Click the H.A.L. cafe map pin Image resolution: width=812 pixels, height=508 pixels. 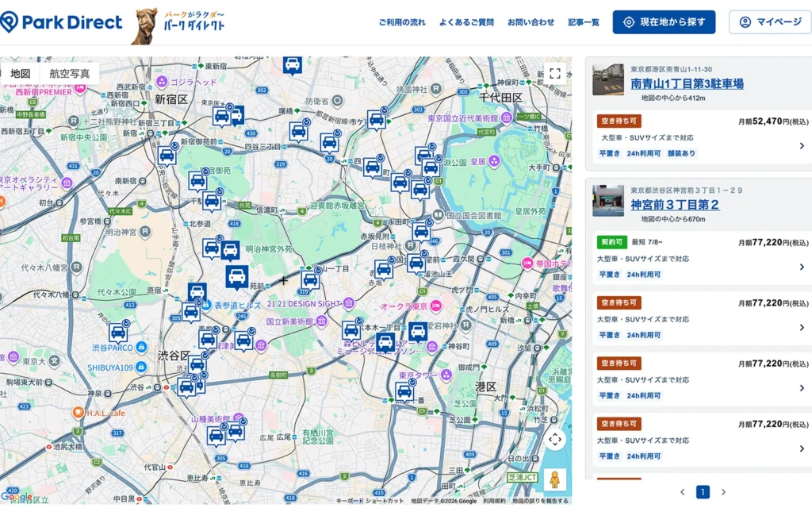79,413
